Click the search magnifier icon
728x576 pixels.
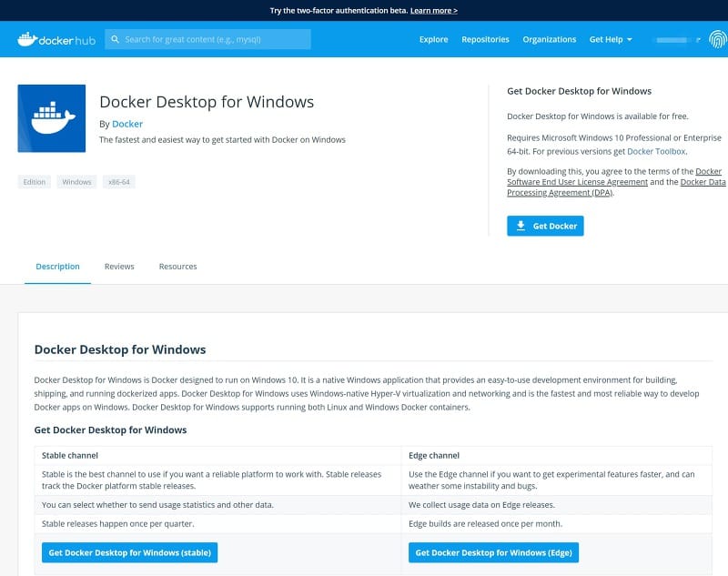115,39
